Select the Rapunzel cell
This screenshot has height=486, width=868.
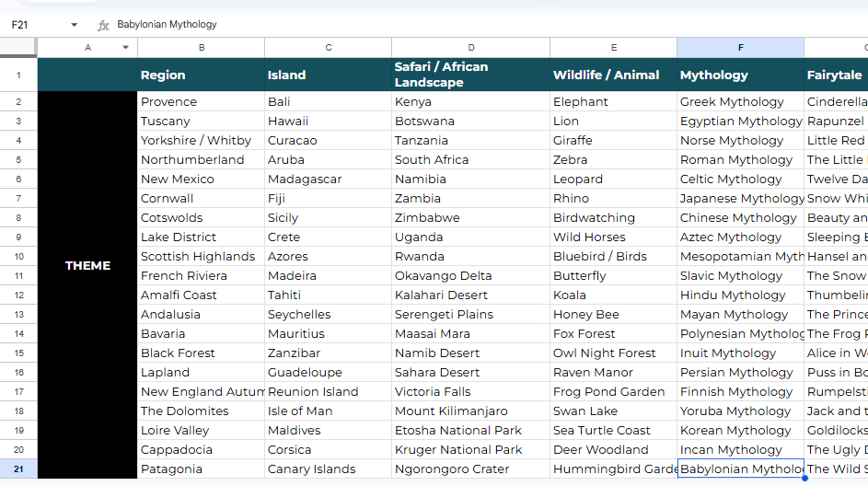click(x=836, y=121)
